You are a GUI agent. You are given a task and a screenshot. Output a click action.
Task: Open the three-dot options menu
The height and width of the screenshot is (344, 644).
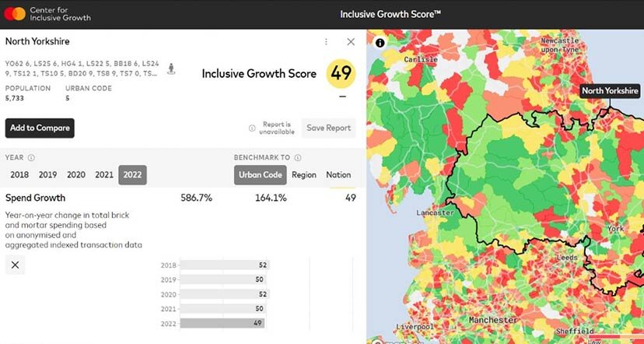(326, 41)
